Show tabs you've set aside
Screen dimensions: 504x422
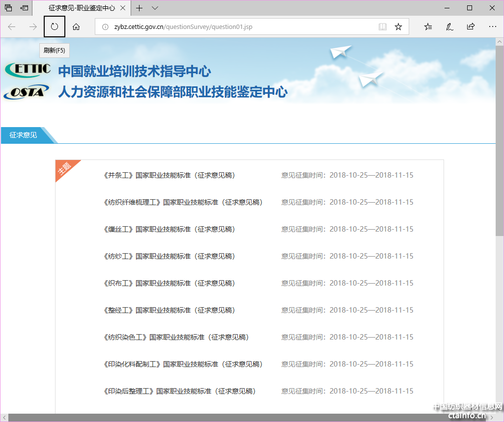8,8
